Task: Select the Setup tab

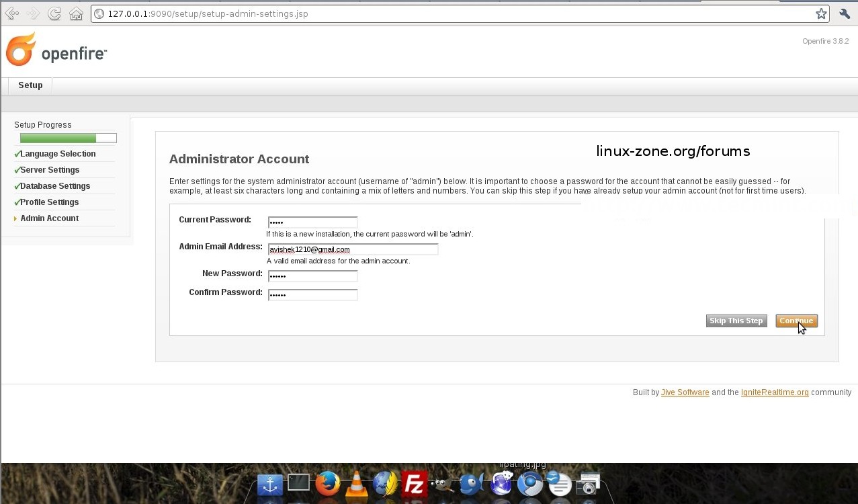Action: 30,85
